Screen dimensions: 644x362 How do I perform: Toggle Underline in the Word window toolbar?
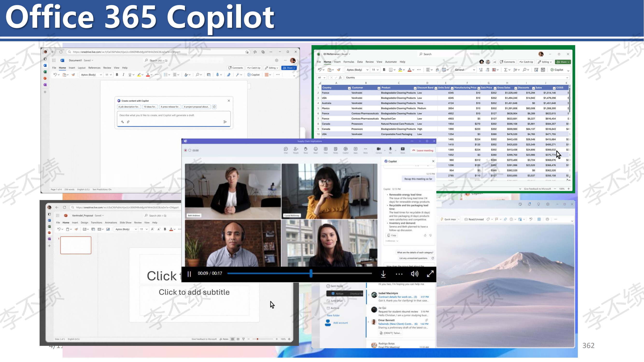[130, 75]
